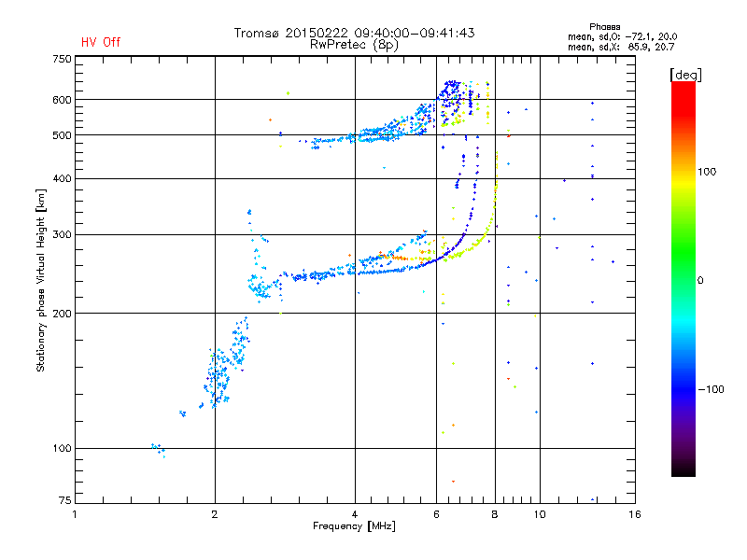Click the '200' height axis label

[x=62, y=314]
